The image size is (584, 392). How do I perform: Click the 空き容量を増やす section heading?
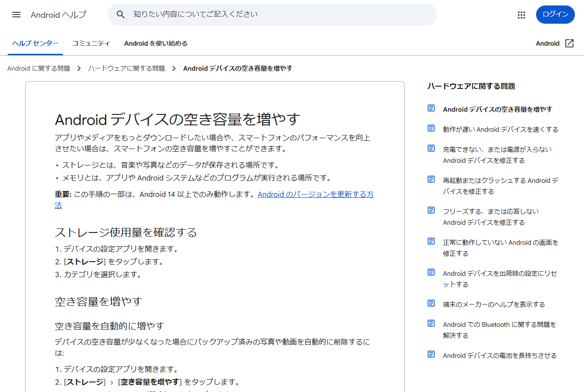(x=99, y=301)
